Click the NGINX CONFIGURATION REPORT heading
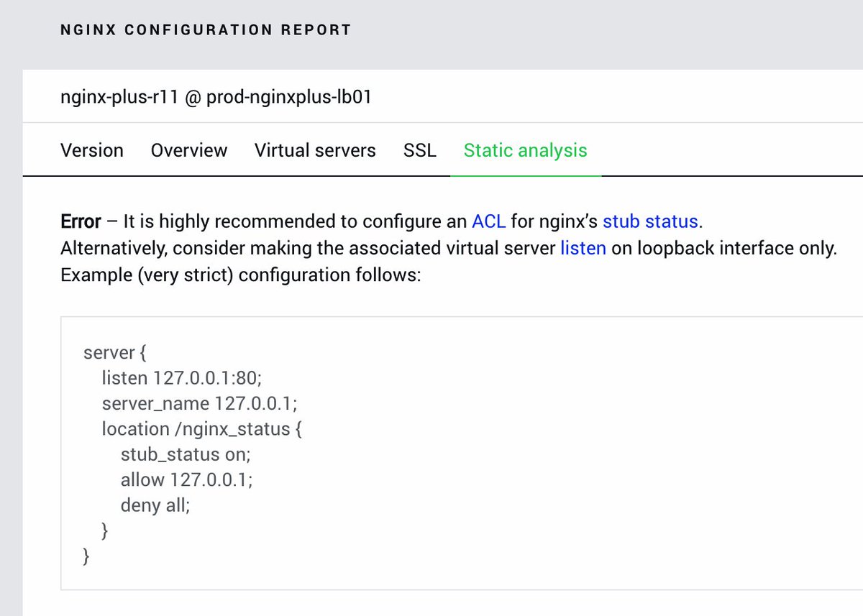Screen dimensions: 863x616 (x=206, y=30)
